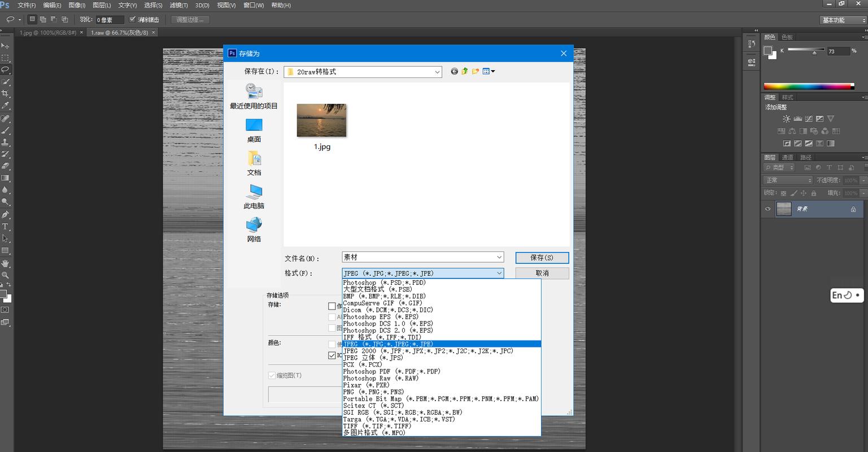Go back in the save dialog
Image resolution: width=868 pixels, height=452 pixels.
(x=454, y=71)
